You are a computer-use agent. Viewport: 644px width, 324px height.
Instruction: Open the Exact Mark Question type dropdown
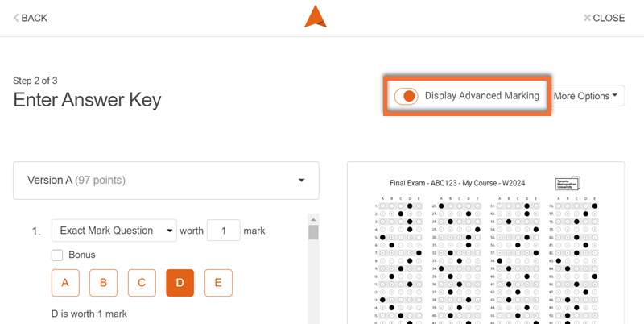(114, 231)
